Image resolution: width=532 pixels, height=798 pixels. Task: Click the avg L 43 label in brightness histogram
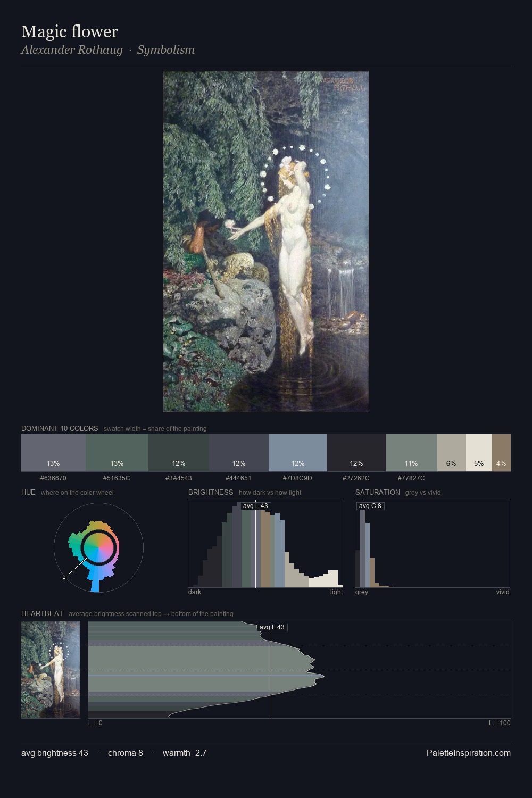point(255,506)
